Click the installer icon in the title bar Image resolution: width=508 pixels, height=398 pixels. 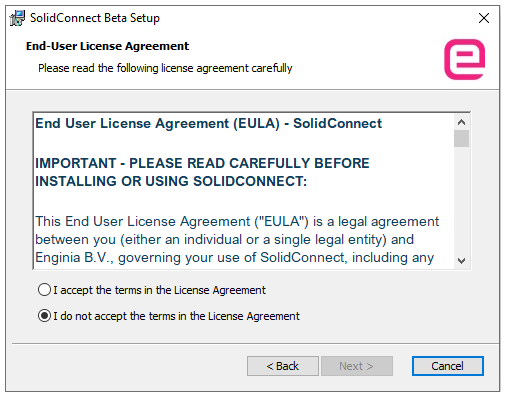click(17, 18)
